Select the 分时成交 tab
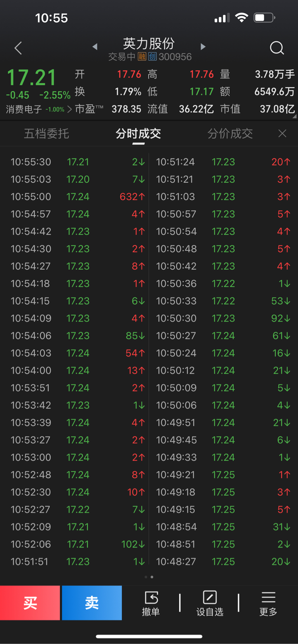298x644 pixels. coord(138,134)
